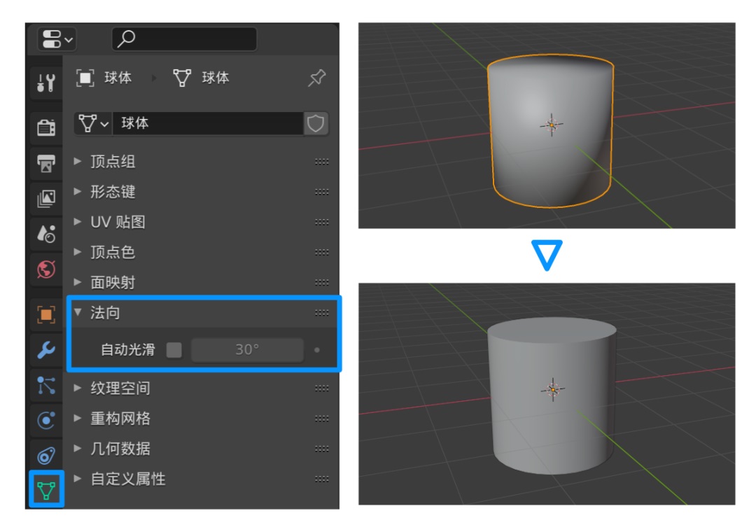Expand the 自定义属性 panel
This screenshot has height=532, width=756.
[x=78, y=479]
